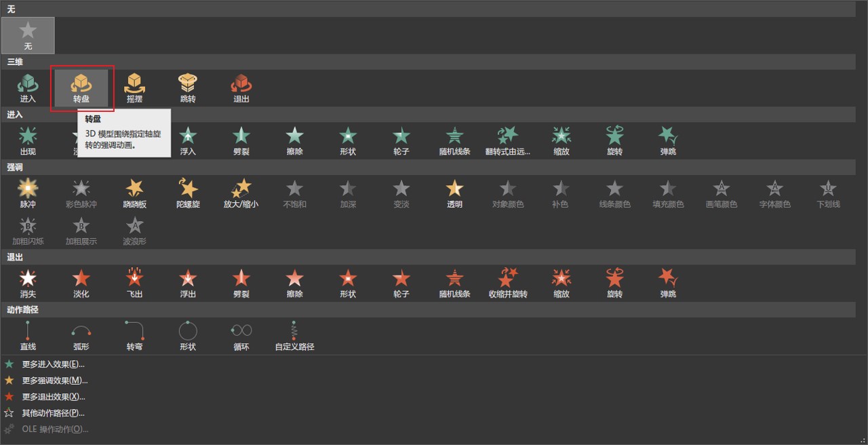Image resolution: width=868 pixels, height=445 pixels.
Task: Apply the 脉冲 emphasis effect
Action: [28, 193]
